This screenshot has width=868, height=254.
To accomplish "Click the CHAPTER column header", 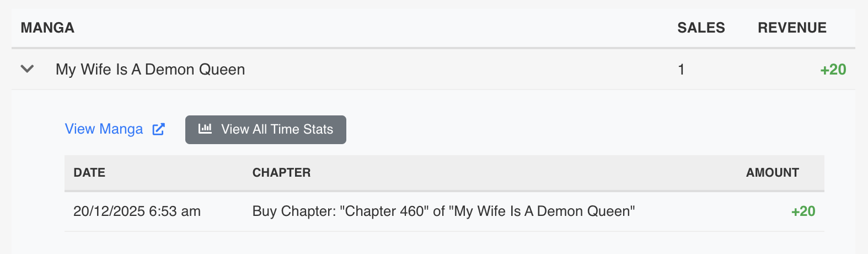I will tap(281, 173).
